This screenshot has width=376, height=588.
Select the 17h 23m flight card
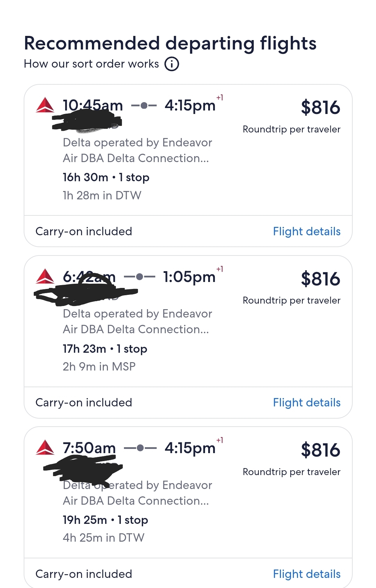click(188, 337)
